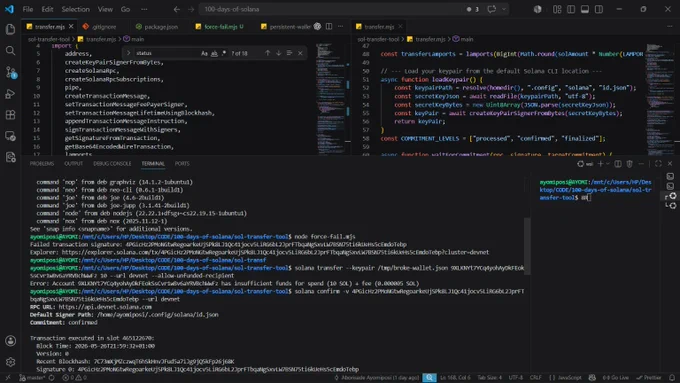
Task: Split the terminal panel
Action: pyautogui.click(x=618, y=164)
